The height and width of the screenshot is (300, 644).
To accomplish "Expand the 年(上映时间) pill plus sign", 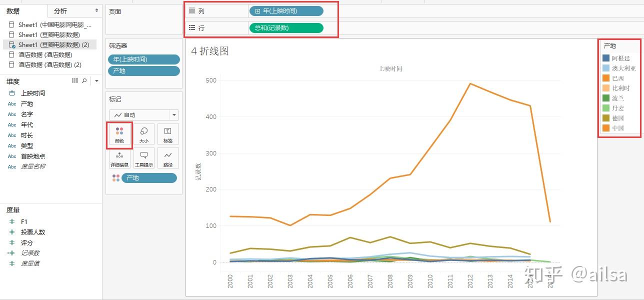I will [x=257, y=11].
